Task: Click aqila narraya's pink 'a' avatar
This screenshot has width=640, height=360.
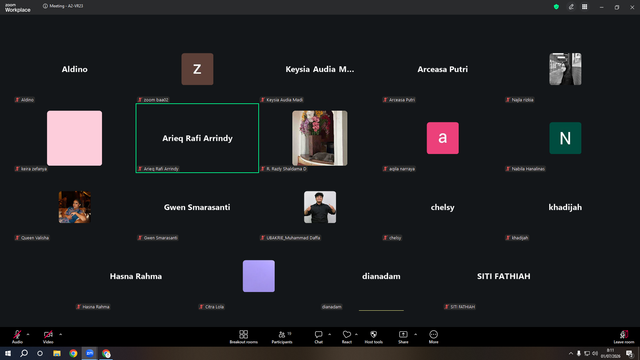Action: 442,138
